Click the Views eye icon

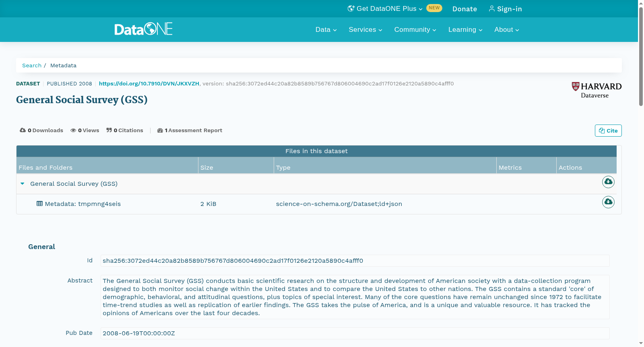coord(73,130)
